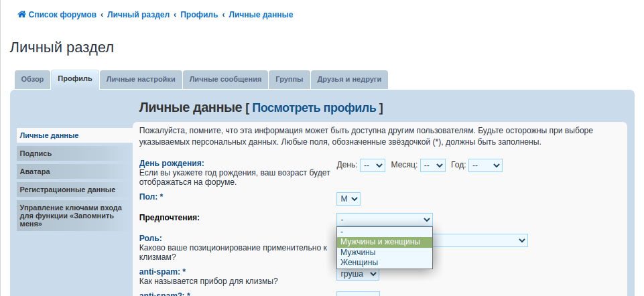Expand the День birthday dropdown
644x296 pixels.
373,165
